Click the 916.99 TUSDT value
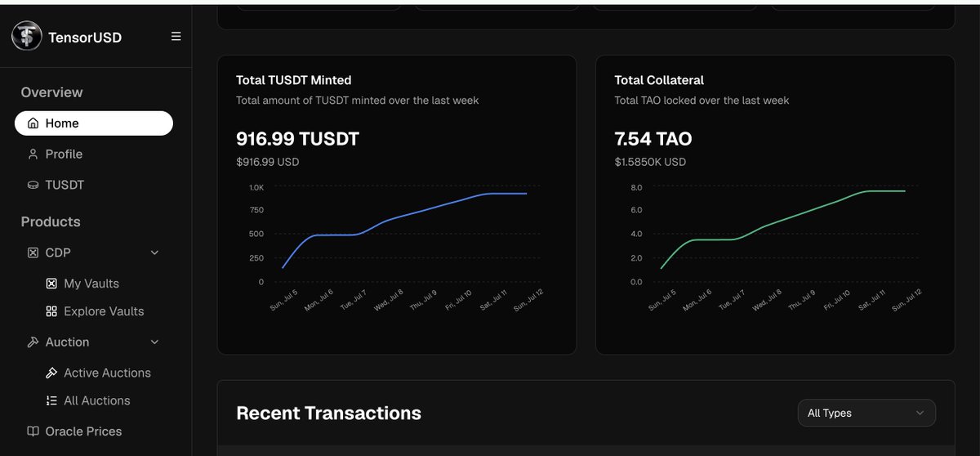Image resolution: width=980 pixels, height=456 pixels. 297,139
